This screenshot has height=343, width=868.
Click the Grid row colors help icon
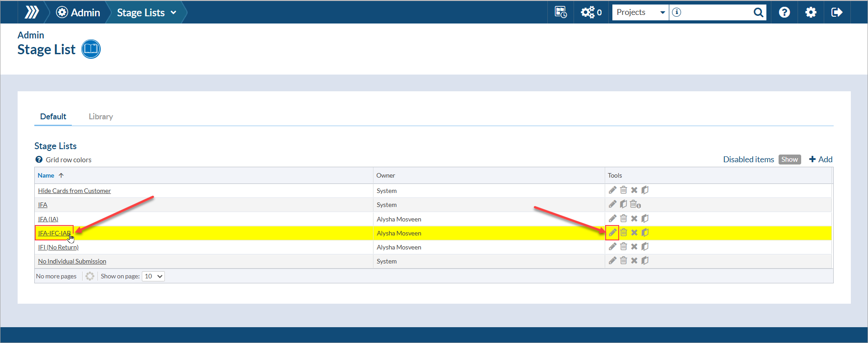coord(39,160)
